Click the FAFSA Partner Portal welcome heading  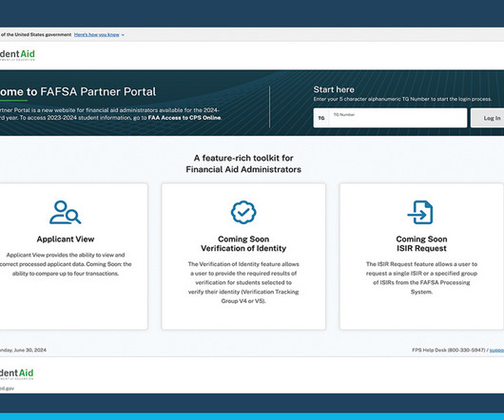click(78, 92)
